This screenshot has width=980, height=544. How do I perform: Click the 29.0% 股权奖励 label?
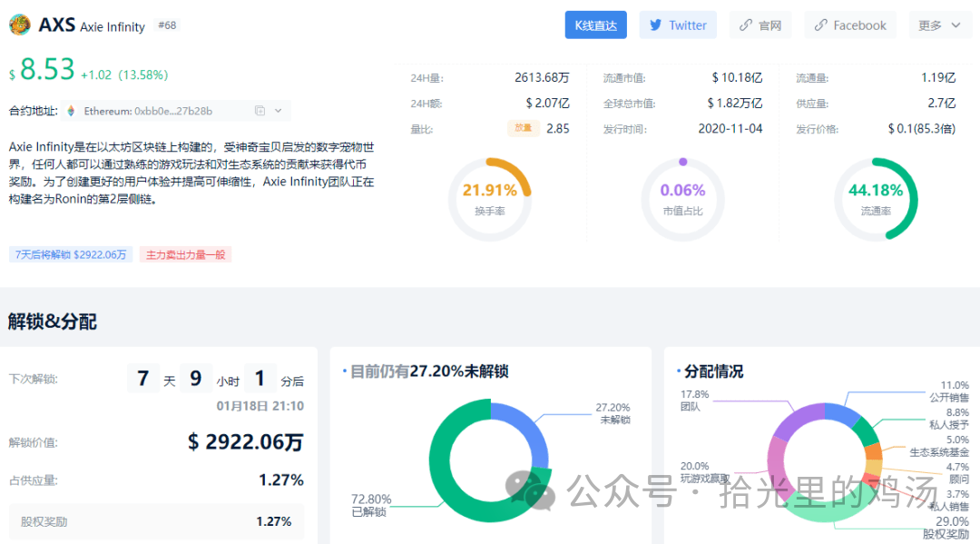pos(946,528)
